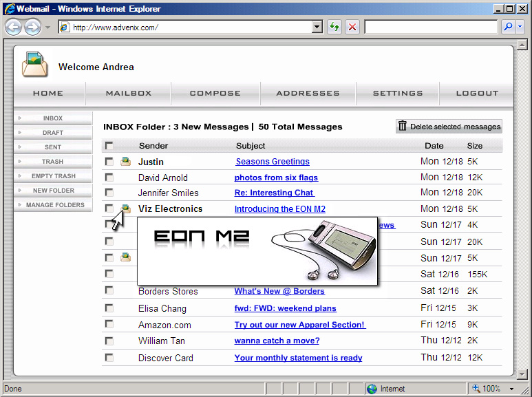Screen dimensions: 532x397
Task: Open Your monthly statement is ready message
Action: 298,358
